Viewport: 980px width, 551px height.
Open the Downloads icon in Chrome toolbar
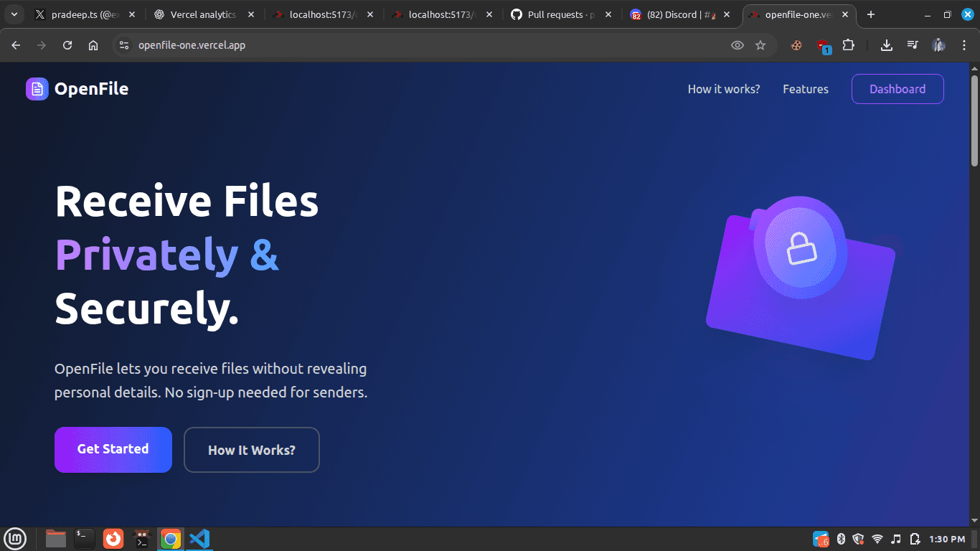(886, 44)
